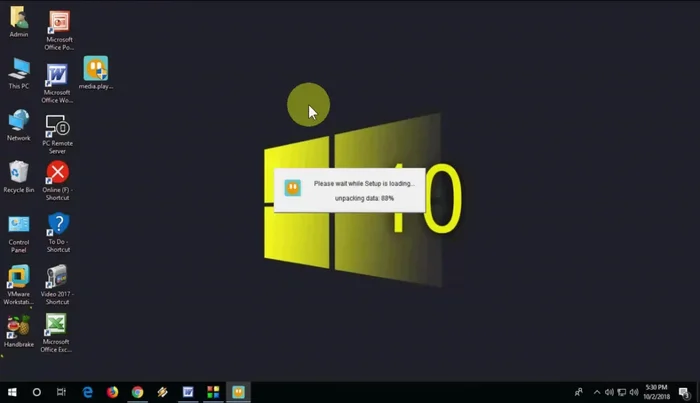Screen dimensions: 700x403
Task: Select the To Do shortcut icon
Action: tap(58, 233)
